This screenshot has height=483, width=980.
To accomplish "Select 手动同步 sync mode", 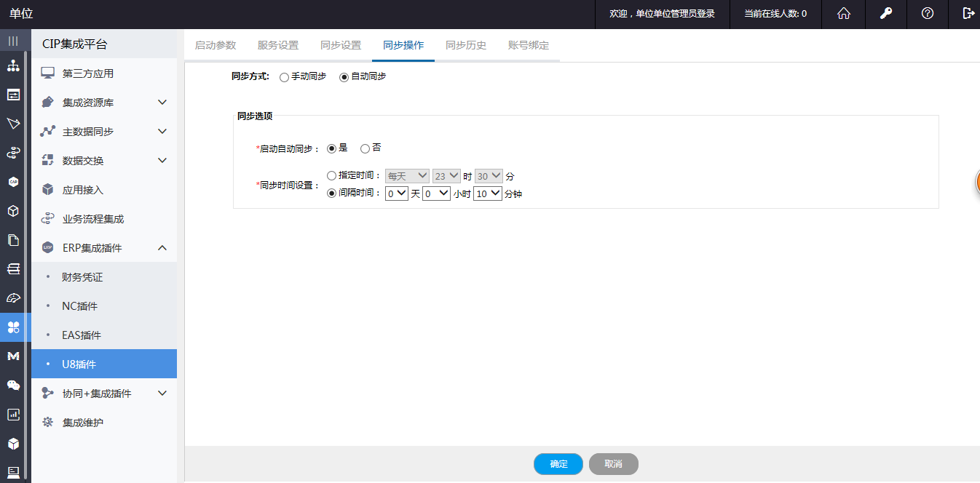I will click(284, 77).
